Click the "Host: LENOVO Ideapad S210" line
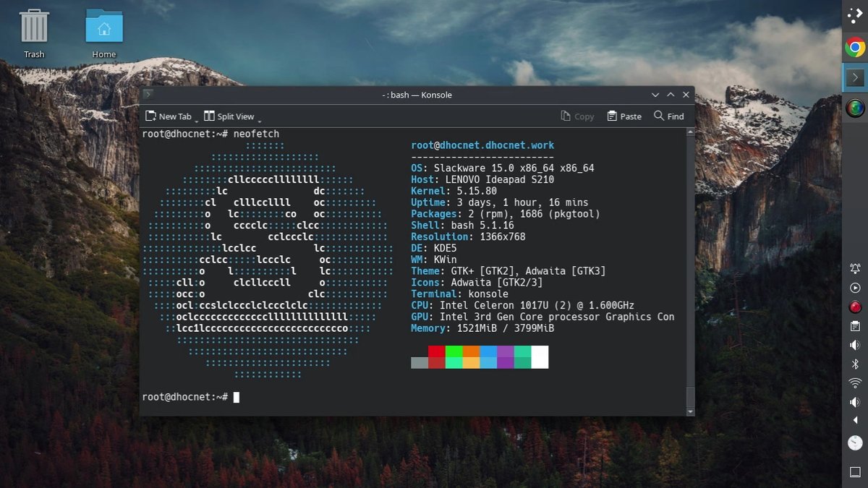 coord(482,180)
